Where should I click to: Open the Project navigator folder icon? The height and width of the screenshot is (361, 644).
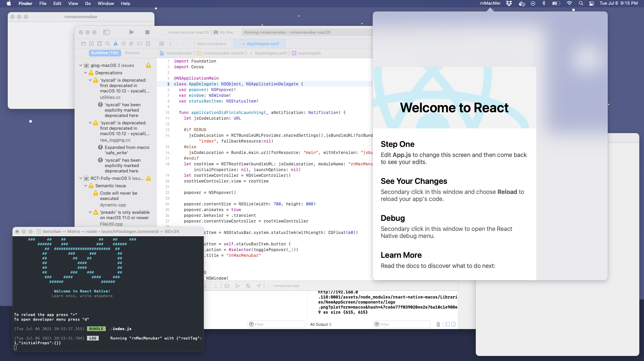click(x=83, y=44)
